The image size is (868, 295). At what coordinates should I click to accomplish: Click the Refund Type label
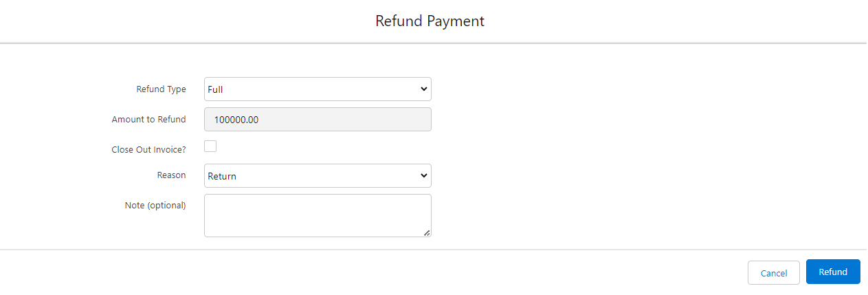point(162,89)
